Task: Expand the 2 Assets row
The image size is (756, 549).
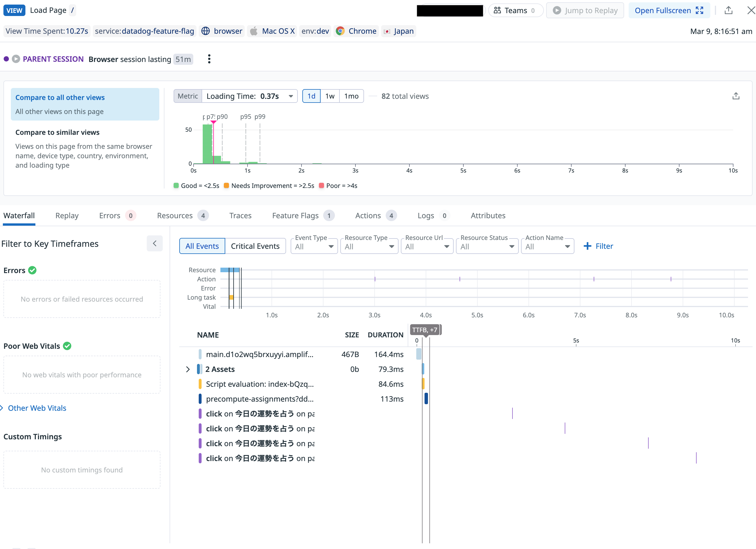Action: pyautogui.click(x=188, y=369)
